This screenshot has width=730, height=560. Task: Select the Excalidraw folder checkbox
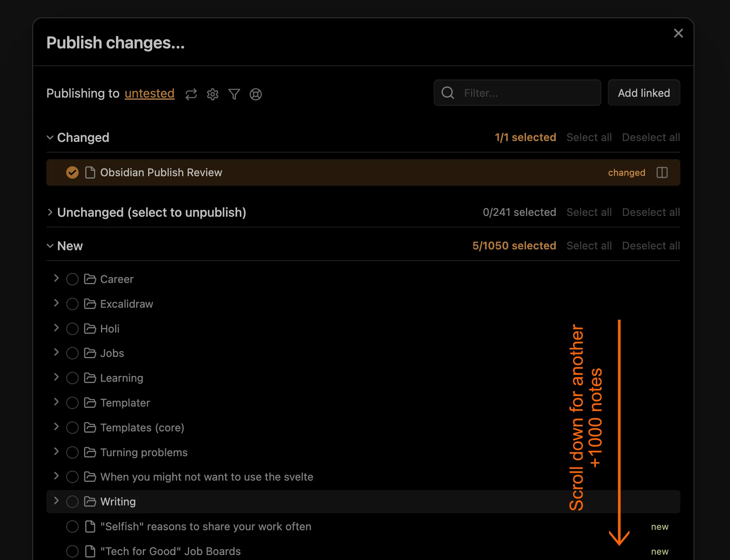click(72, 304)
